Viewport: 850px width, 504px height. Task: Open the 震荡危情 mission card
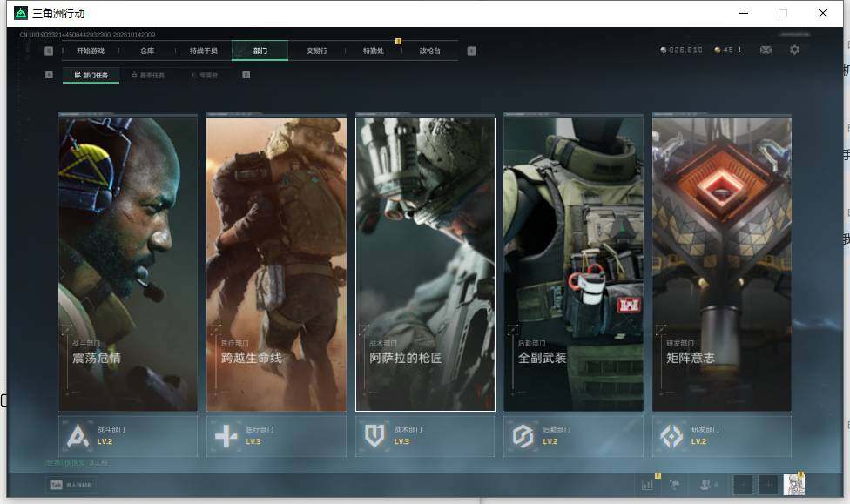click(x=128, y=264)
